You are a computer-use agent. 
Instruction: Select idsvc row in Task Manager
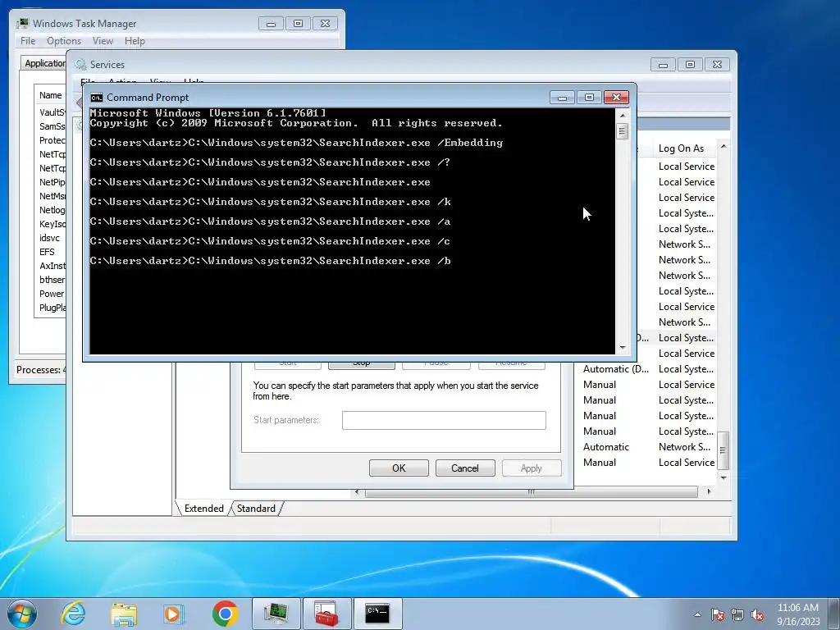(x=50, y=238)
